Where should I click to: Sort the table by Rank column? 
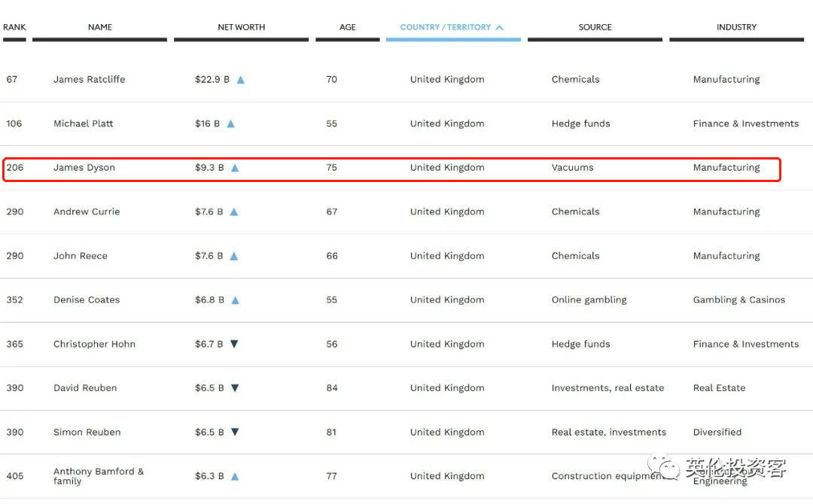pyautogui.click(x=14, y=28)
